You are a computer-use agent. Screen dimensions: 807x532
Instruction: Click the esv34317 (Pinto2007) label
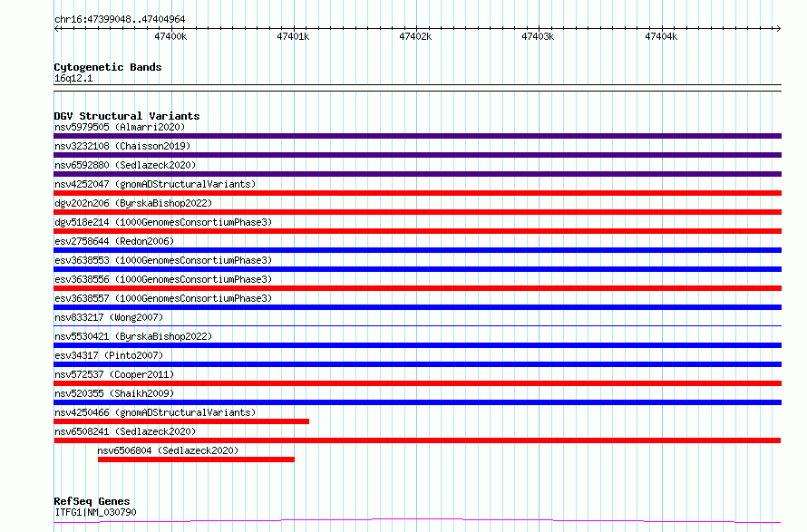tap(109, 355)
